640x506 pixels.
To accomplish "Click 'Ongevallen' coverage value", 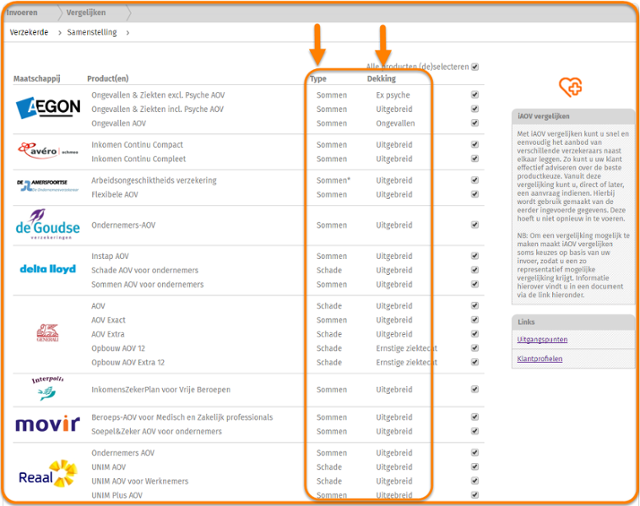I will point(396,123).
